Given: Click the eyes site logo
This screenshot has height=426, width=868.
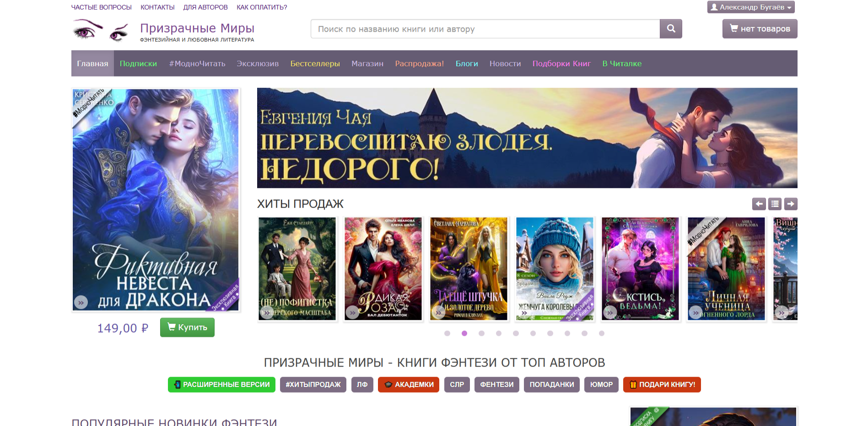Looking at the screenshot, I should coord(101,31).
